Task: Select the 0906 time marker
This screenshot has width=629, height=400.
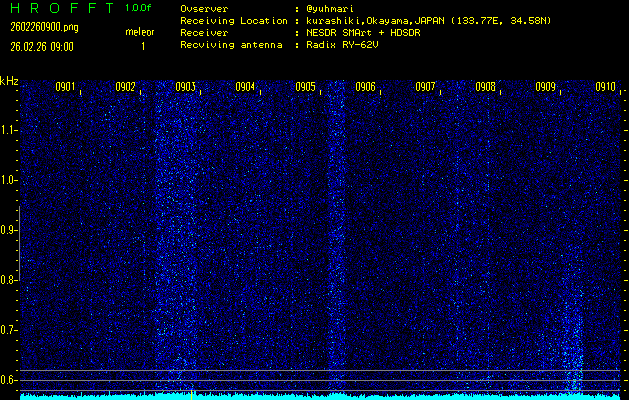Action: [x=365, y=87]
